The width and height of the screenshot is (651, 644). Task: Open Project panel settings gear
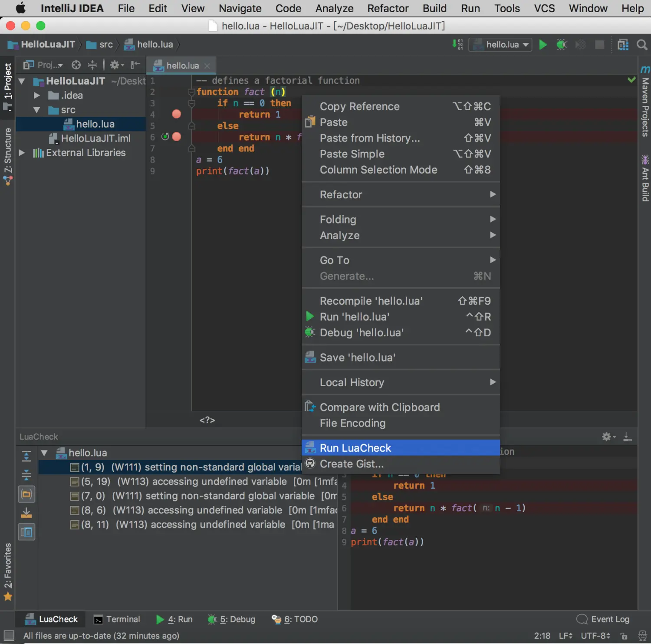coord(116,65)
